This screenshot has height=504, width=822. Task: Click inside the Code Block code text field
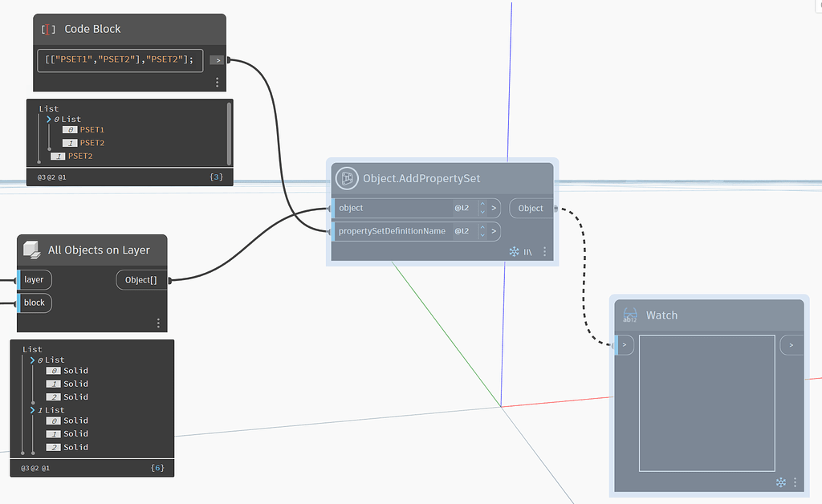coord(119,59)
